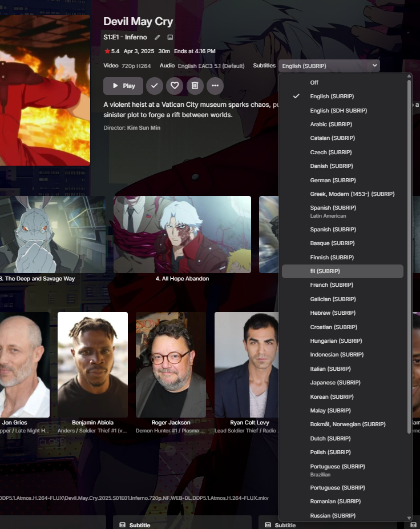Click the second Subtitle stream card icon
420x529 pixels.
pos(268,525)
